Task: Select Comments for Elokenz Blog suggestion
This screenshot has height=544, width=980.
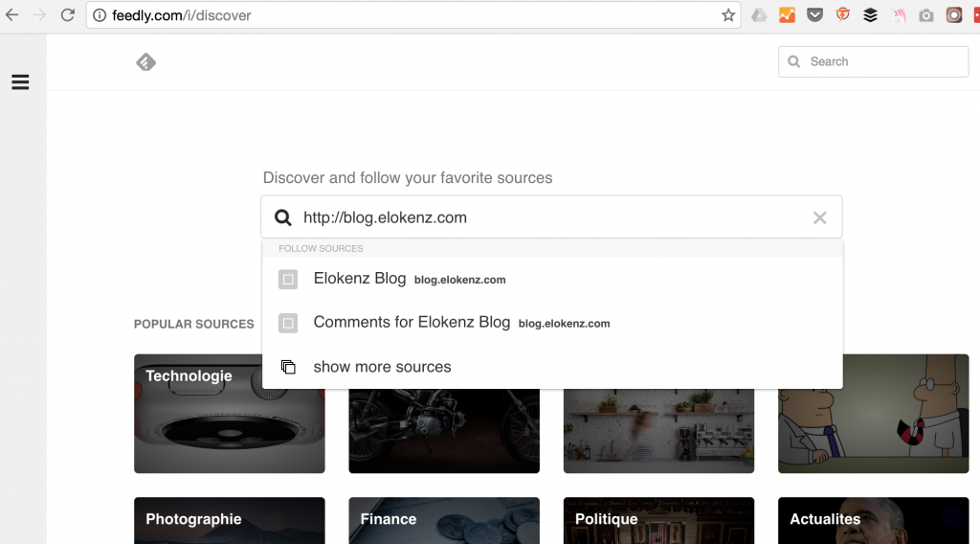Action: [x=412, y=322]
